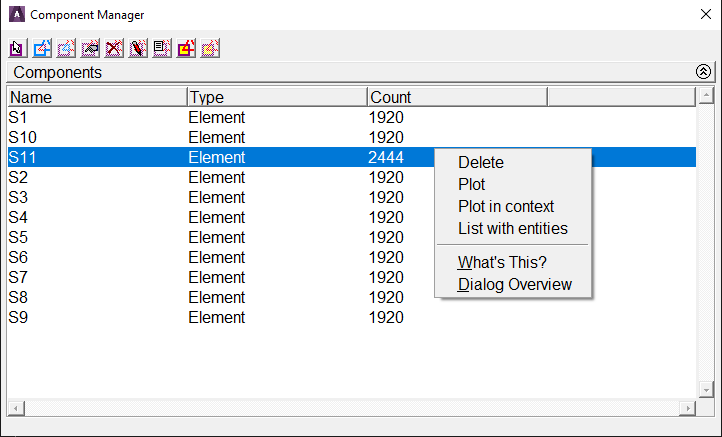
Task: Click the list document toolbar icon
Action: [162, 48]
